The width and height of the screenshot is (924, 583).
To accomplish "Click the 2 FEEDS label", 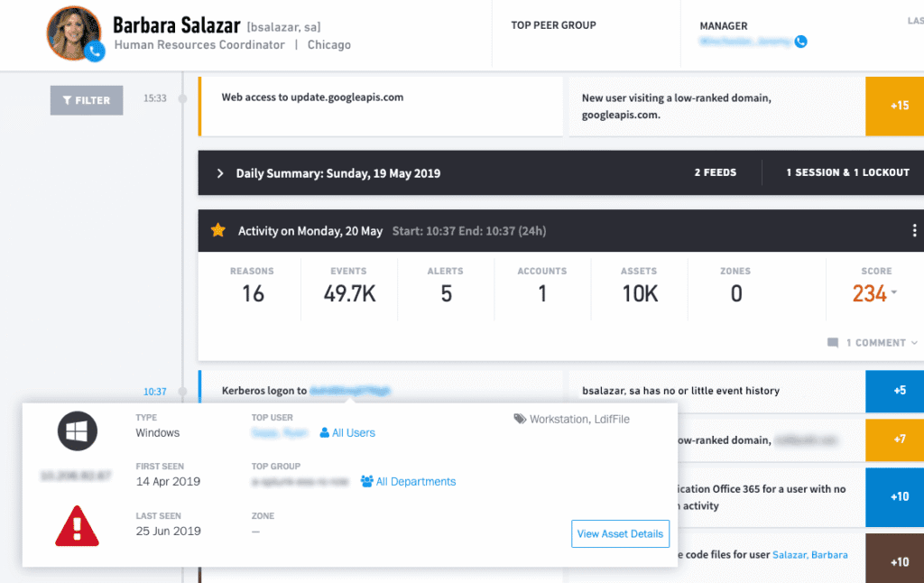I will point(715,172).
